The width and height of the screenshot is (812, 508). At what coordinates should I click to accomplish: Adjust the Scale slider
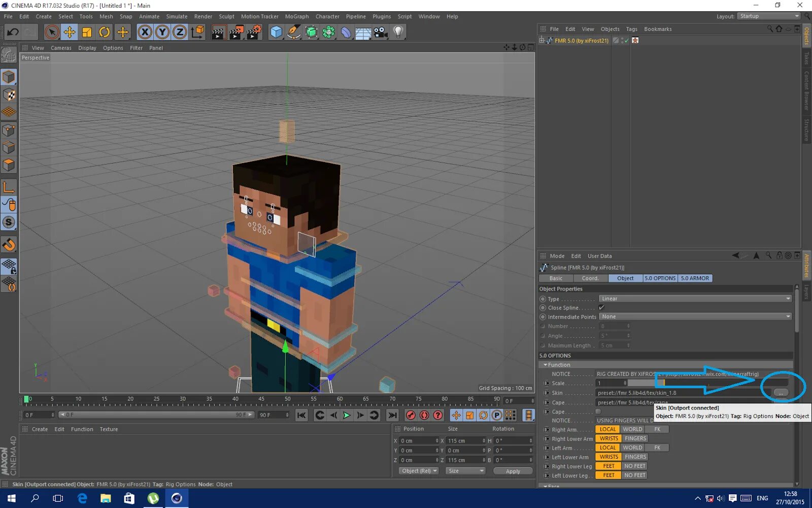click(707, 383)
